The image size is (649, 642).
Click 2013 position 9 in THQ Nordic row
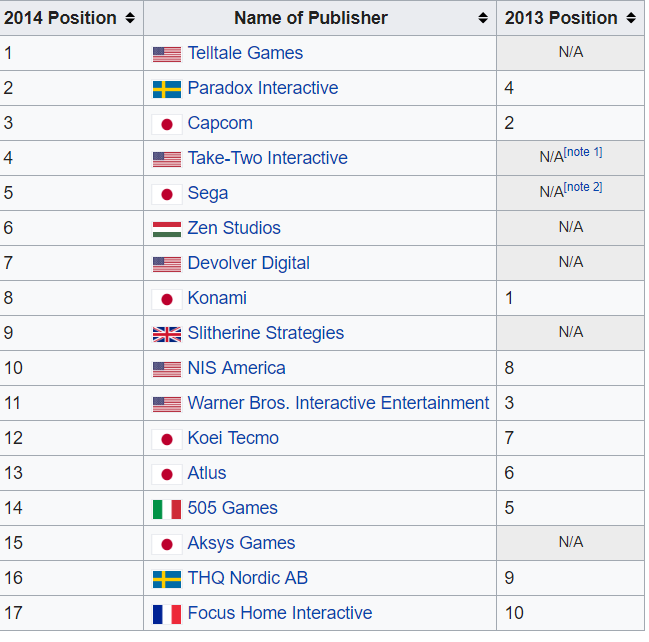570,578
